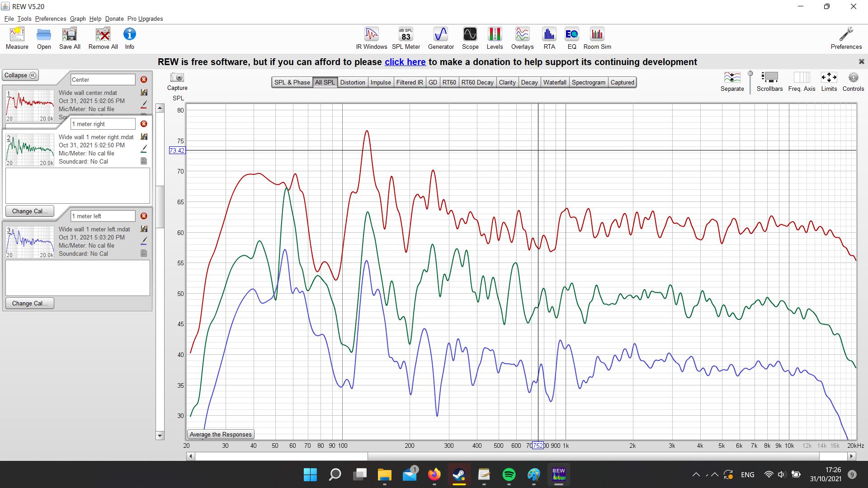Switch to Waterfall tab
Viewport: 868px width, 488px height.
pyautogui.click(x=555, y=82)
